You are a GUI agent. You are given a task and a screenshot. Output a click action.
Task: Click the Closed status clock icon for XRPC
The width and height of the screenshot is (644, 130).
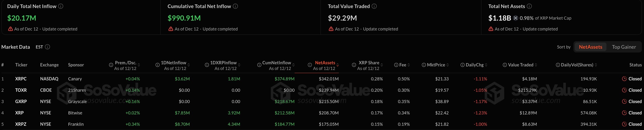pyautogui.click(x=624, y=79)
